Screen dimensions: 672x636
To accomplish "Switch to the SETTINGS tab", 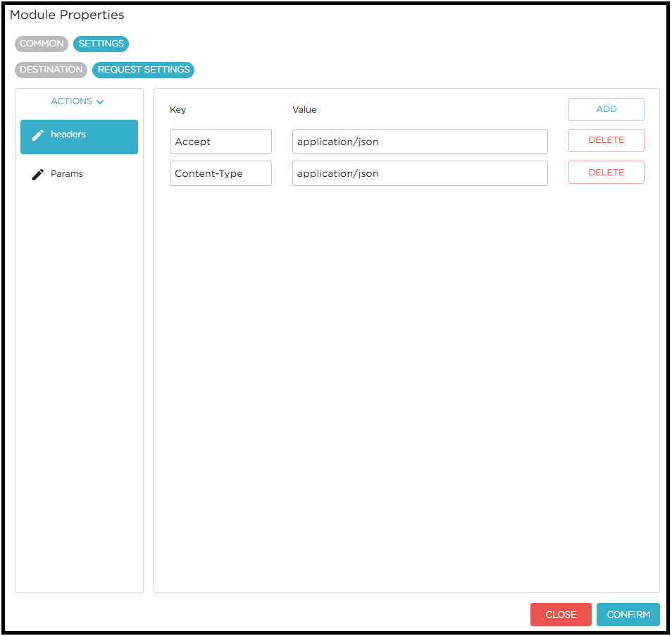I will point(101,44).
